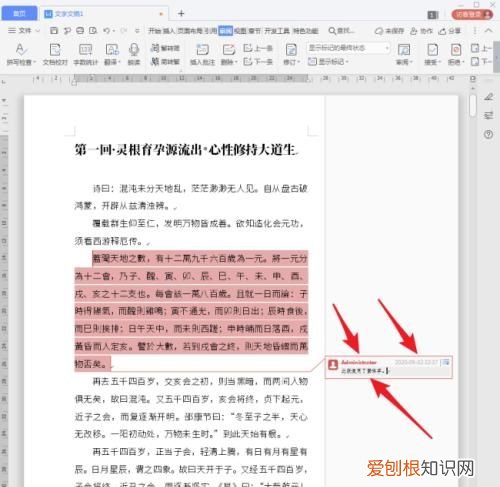Insert a new comment (插入批注)
500x487 pixels.
pyautogui.click(x=202, y=54)
